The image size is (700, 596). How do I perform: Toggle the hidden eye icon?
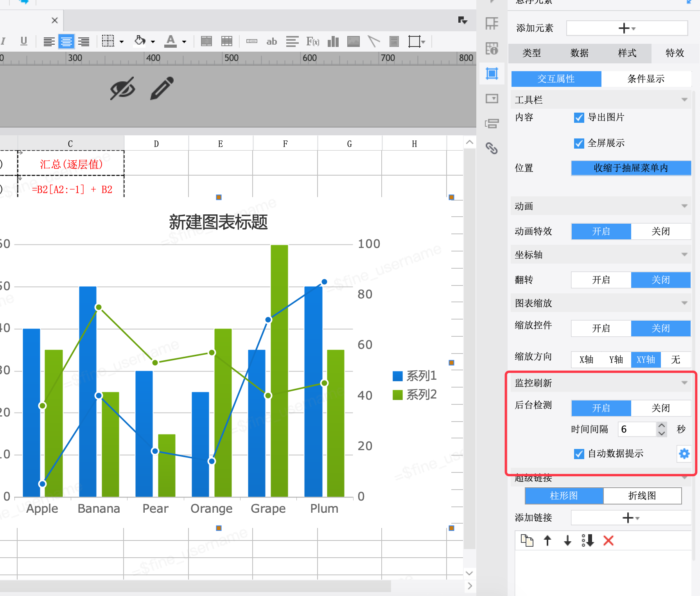pyautogui.click(x=122, y=88)
